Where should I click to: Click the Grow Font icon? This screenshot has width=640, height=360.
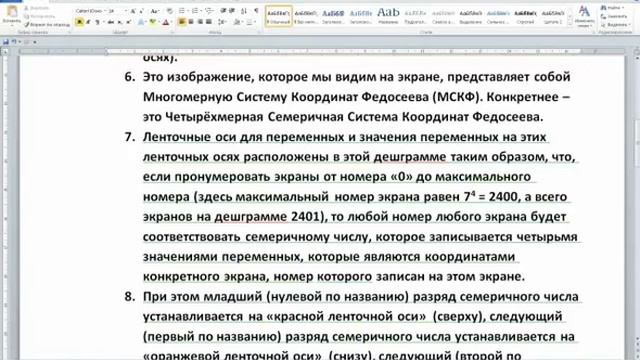[133, 11]
